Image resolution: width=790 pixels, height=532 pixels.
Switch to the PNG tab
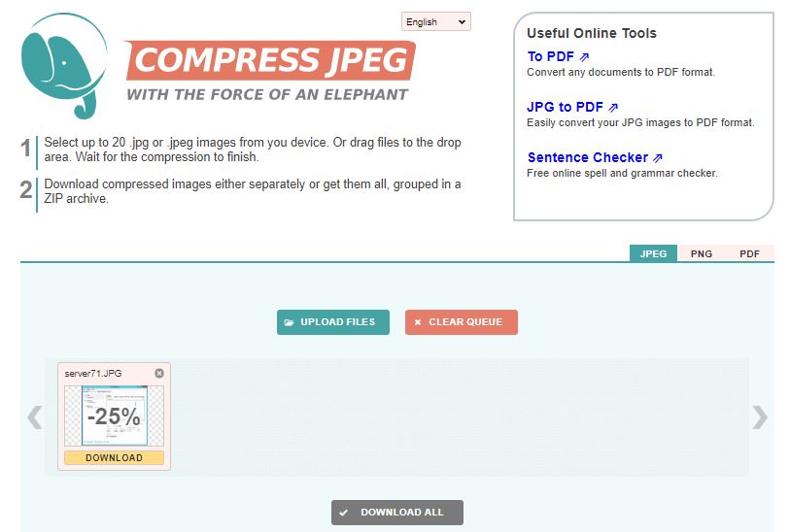point(701,253)
